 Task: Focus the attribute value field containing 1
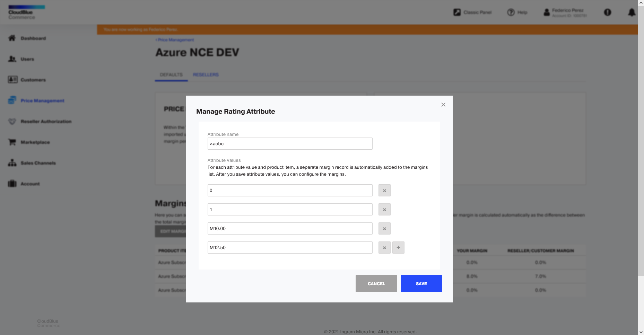[290, 210]
